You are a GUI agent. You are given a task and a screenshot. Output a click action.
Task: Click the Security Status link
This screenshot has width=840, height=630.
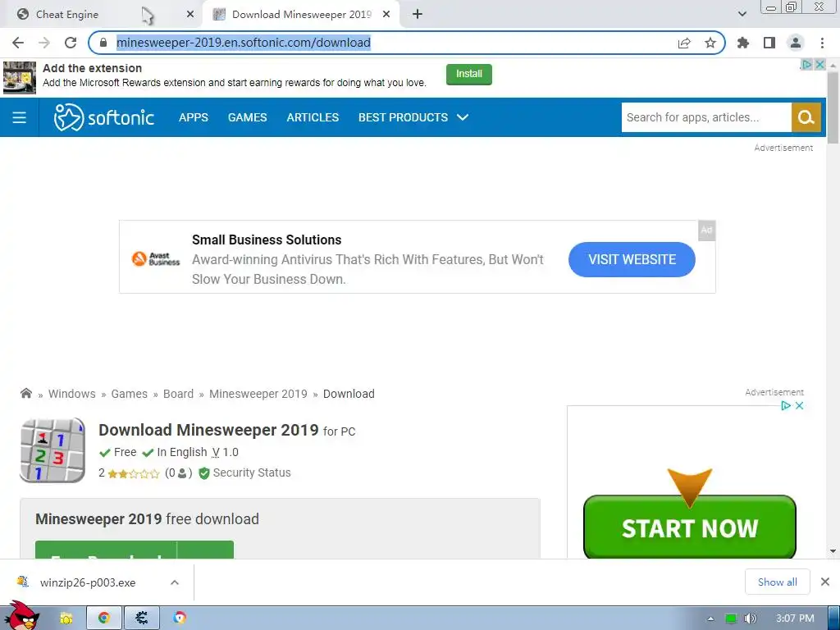(252, 473)
